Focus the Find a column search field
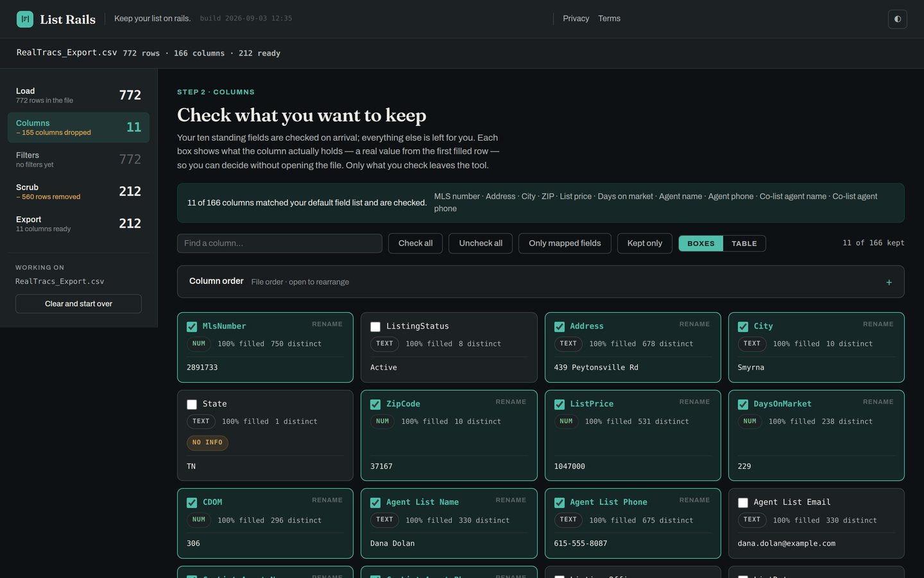Image resolution: width=924 pixels, height=578 pixels. 280,243
